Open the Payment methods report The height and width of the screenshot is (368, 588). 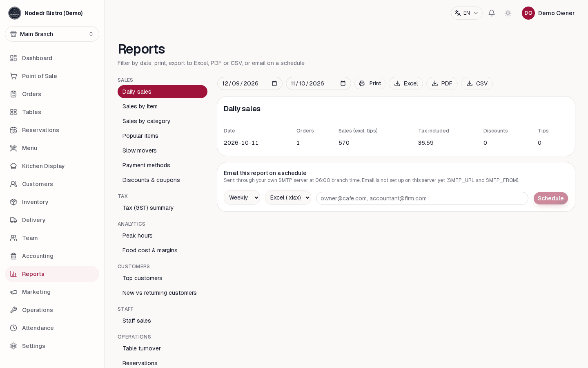click(163, 165)
